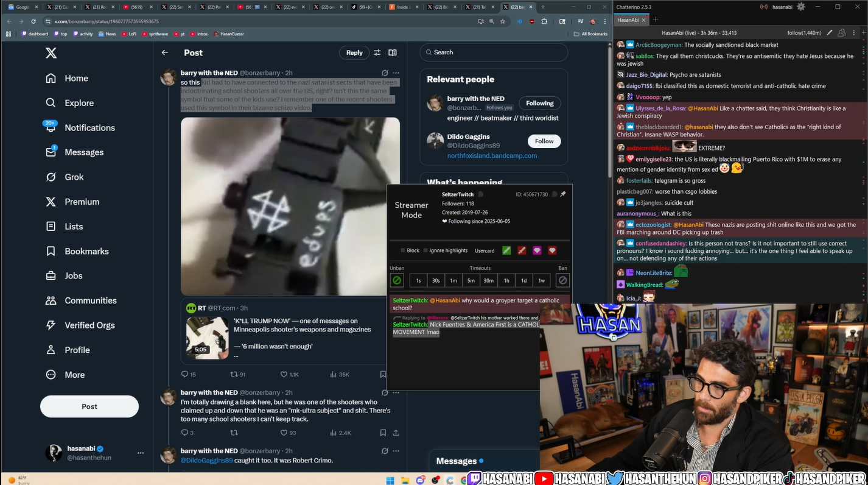
Task: Click the Post button in the sidebar
Action: coord(89,406)
